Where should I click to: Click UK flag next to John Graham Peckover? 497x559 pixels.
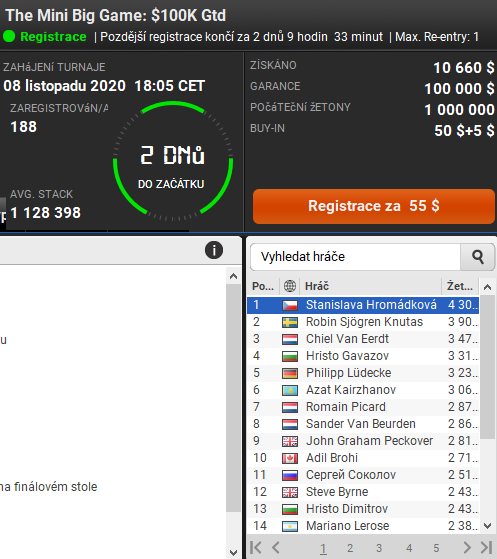tap(290, 441)
